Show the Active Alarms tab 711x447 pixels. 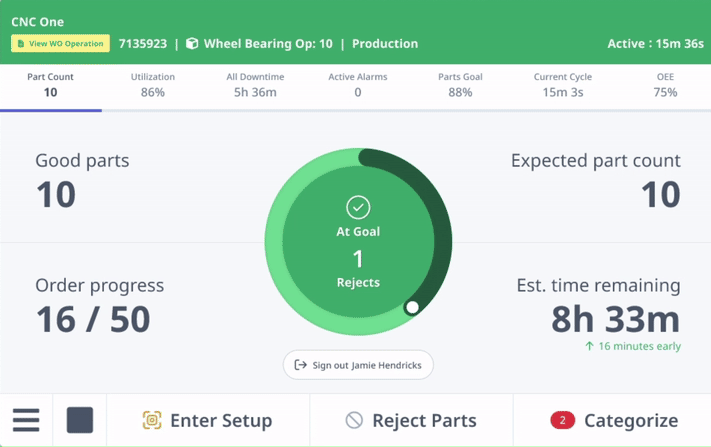358,85
